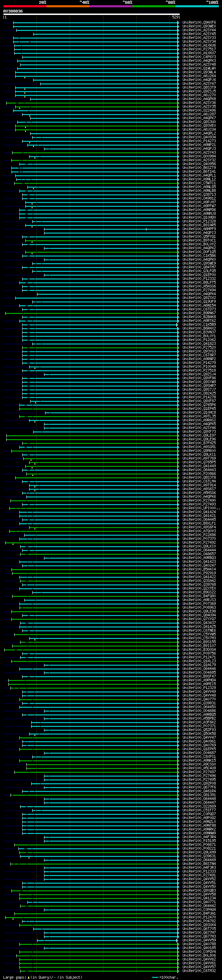Select hit UniRef100_Q38713
The width and height of the screenshot is (222, 980).
199,194
